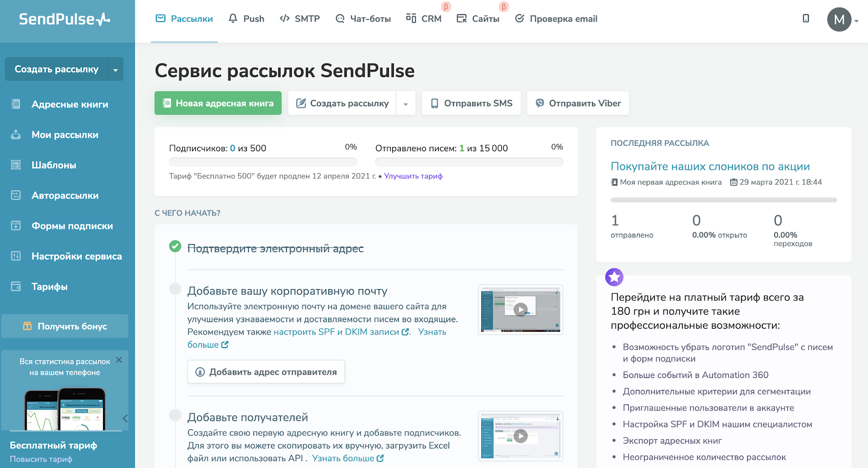
Task: Switch to the SMTP tab
Action: click(299, 19)
